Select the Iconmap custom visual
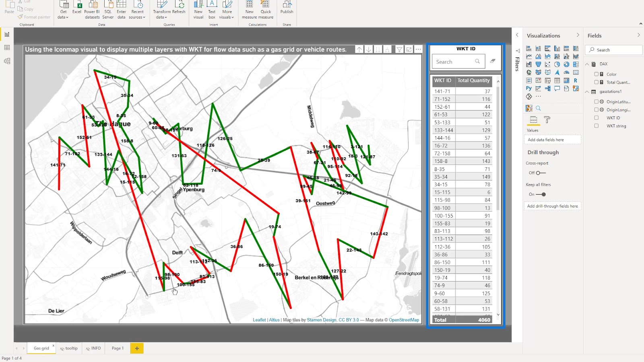This screenshot has width=644, height=362. point(529,108)
